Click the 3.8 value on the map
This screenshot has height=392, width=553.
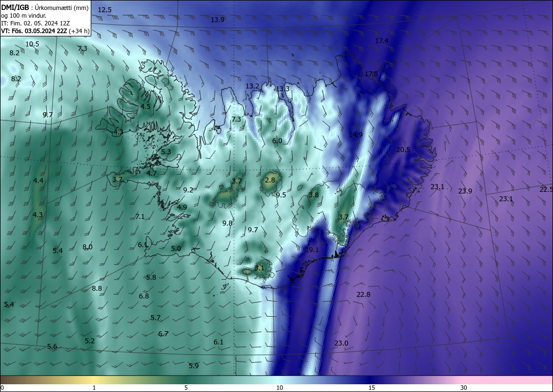pos(314,195)
